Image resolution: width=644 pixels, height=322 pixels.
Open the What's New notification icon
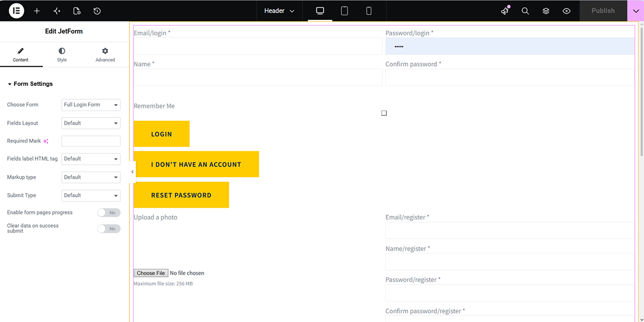pos(505,11)
